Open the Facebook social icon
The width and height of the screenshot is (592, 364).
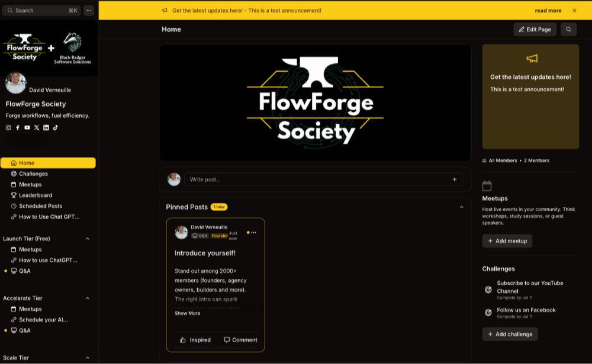click(18, 128)
